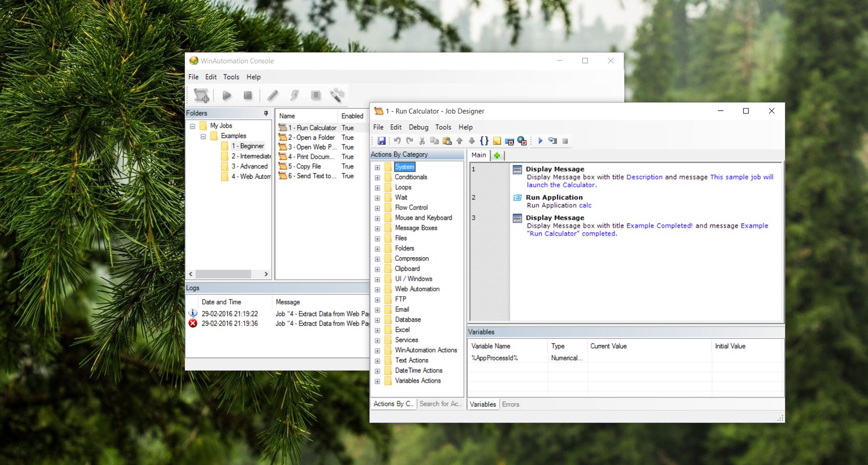Open the Tools menu in WinAutomation Console
Screen dimensions: 868x465
[231, 77]
